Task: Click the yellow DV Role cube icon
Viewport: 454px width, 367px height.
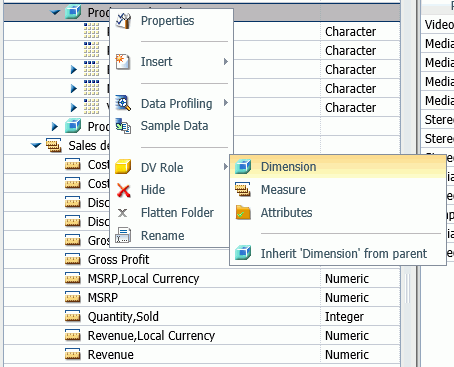Action: click(x=123, y=167)
